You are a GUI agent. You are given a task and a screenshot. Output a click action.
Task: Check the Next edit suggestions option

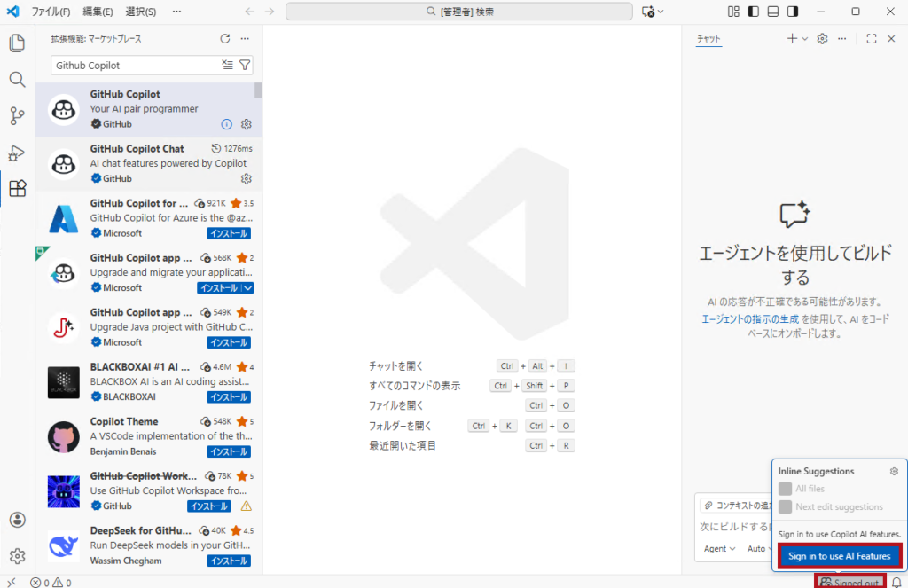pos(784,506)
